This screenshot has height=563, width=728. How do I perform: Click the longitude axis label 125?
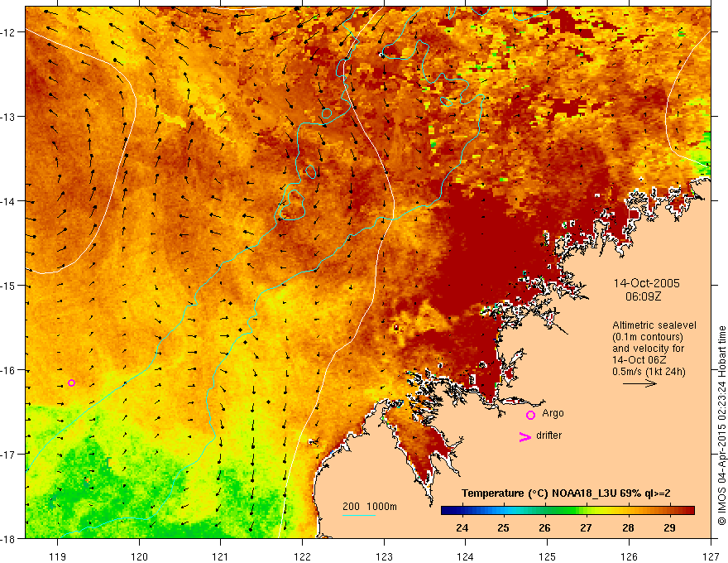[x=548, y=556]
